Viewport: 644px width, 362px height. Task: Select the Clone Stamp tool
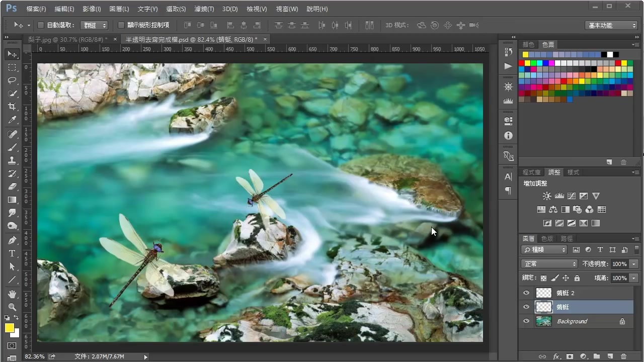(13, 160)
